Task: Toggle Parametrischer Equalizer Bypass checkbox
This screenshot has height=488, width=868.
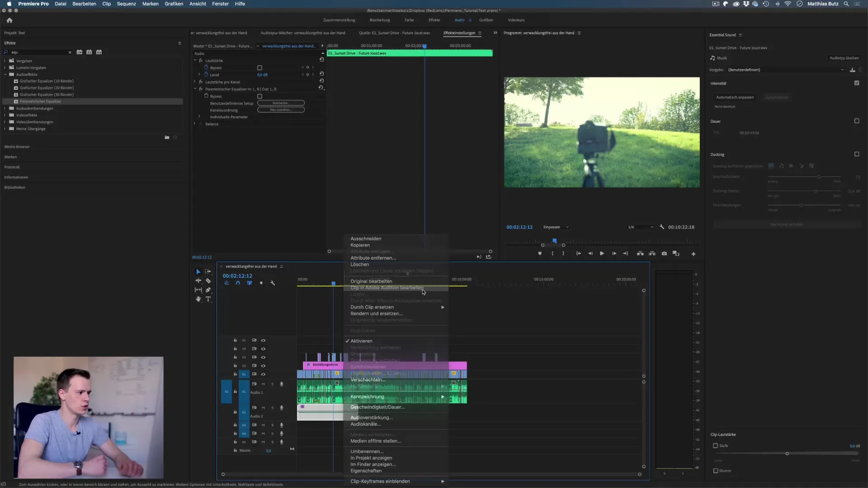Action: pyautogui.click(x=259, y=96)
